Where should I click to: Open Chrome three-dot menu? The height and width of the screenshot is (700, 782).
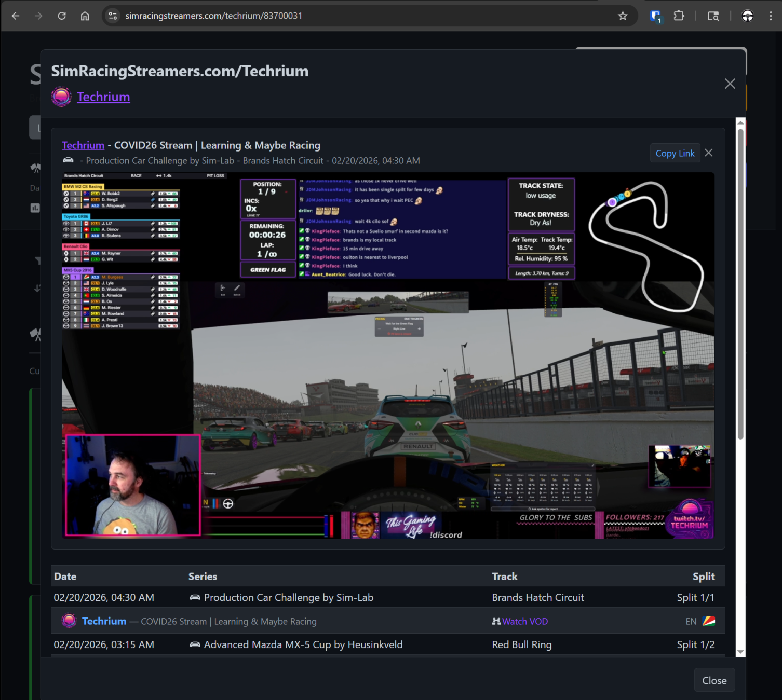point(771,16)
